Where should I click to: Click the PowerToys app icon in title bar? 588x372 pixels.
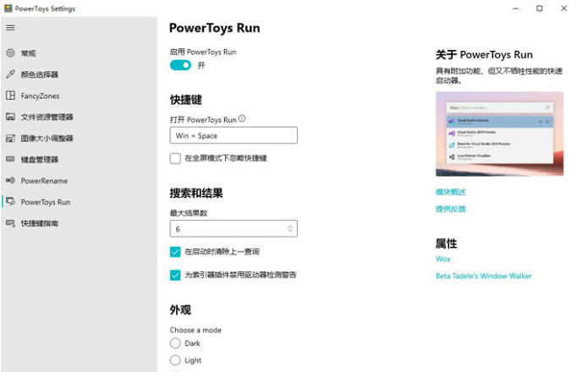click(8, 8)
